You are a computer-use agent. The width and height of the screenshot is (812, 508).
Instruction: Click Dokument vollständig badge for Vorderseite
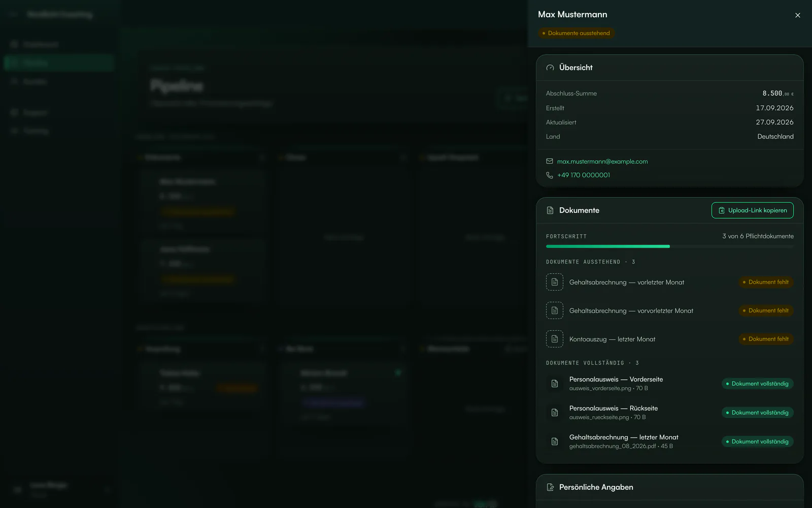coord(758,384)
